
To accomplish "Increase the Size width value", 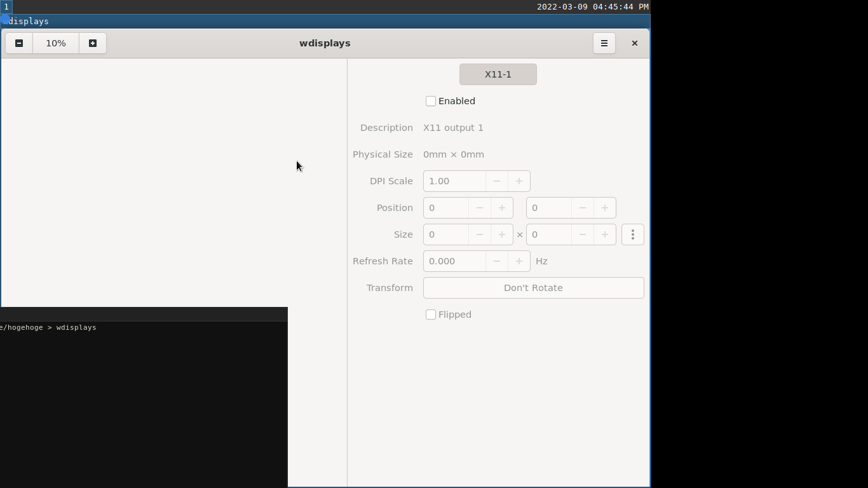I will tap(502, 234).
